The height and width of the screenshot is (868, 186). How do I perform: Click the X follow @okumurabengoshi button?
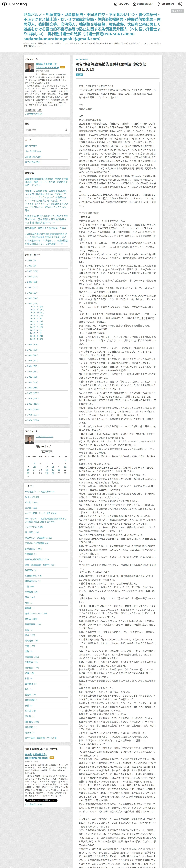41,800
